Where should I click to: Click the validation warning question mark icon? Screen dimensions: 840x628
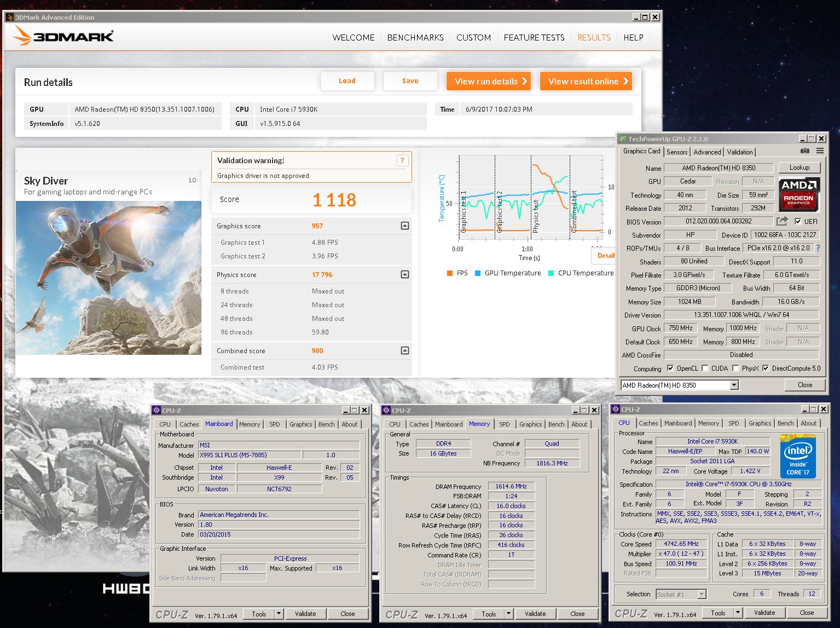[x=402, y=160]
